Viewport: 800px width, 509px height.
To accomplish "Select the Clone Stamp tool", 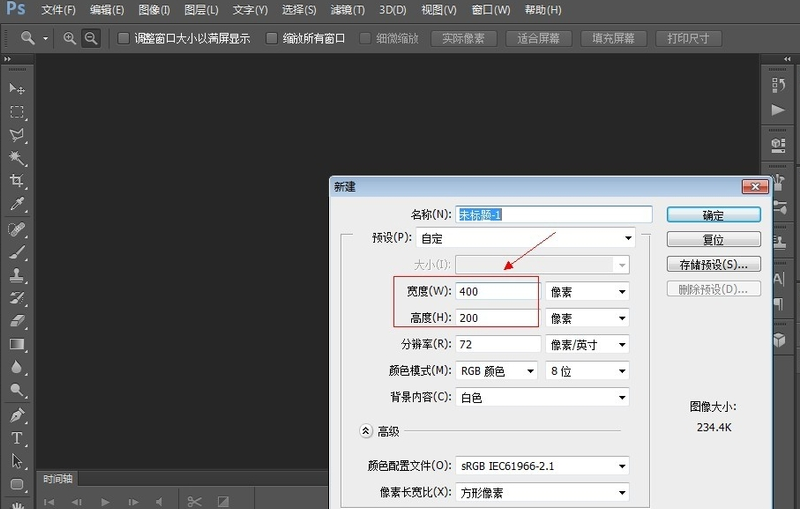I will point(17,275).
